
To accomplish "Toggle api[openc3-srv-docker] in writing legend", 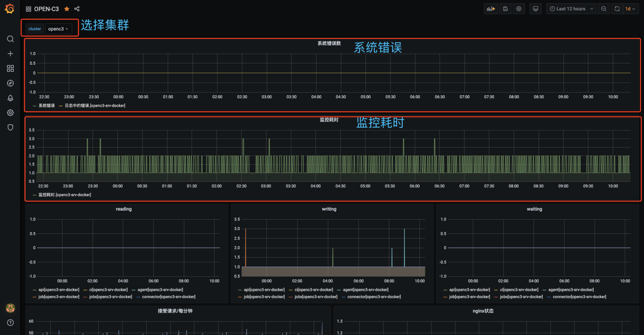I will point(264,290).
